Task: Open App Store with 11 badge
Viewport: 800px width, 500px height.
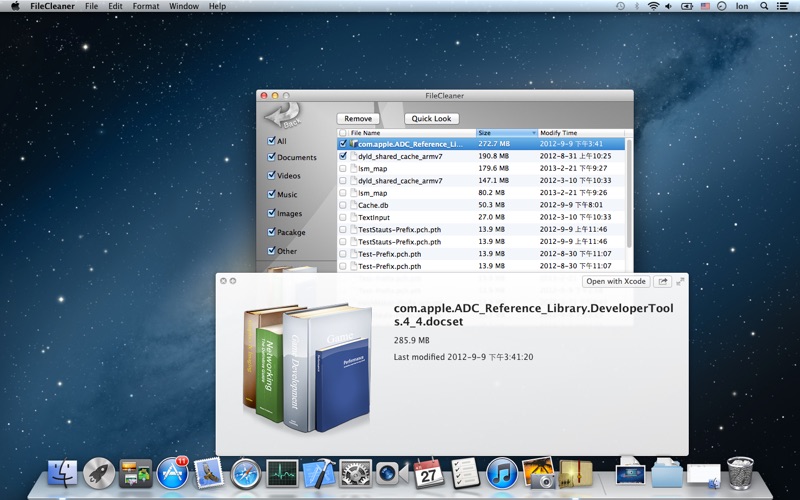Action: [172, 473]
